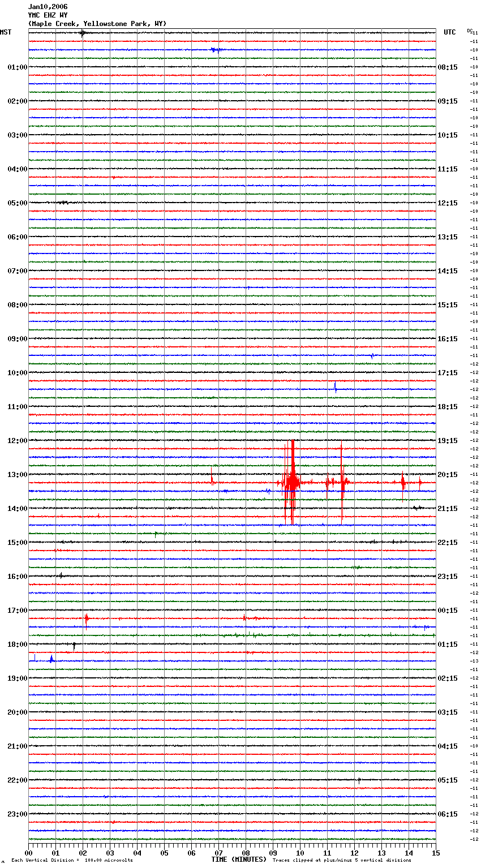Select the 06:00 MST time label
This screenshot has width=481, height=868.
click(18, 237)
